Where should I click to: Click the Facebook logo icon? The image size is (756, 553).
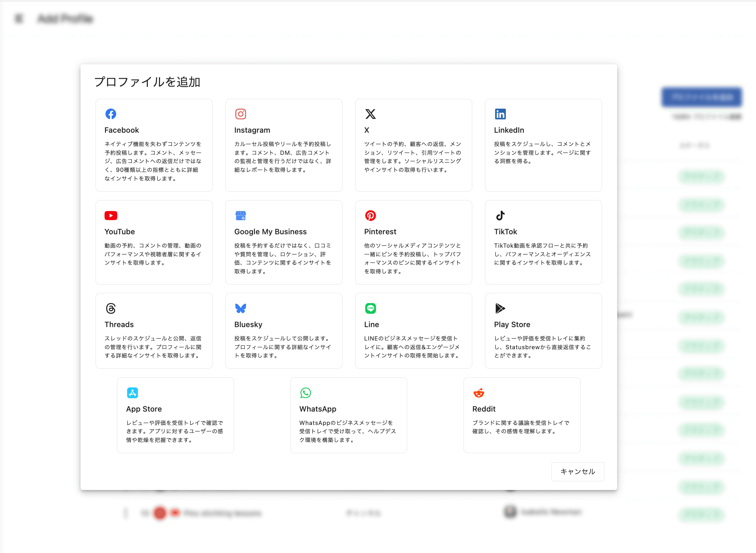pos(111,114)
